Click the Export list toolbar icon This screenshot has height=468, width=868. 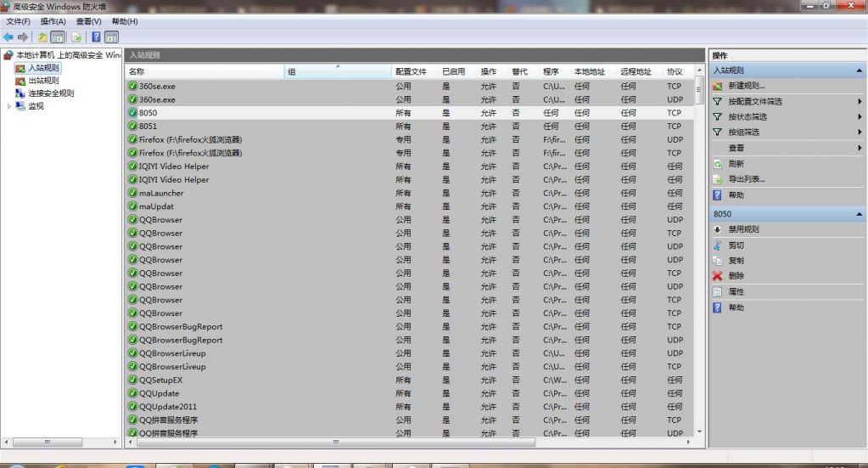click(x=76, y=37)
